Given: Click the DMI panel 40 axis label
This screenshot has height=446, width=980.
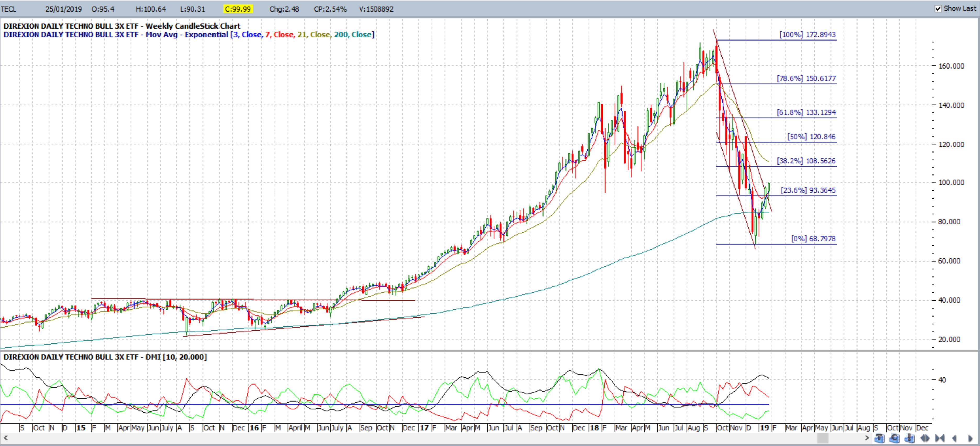Looking at the screenshot, I should (x=942, y=380).
